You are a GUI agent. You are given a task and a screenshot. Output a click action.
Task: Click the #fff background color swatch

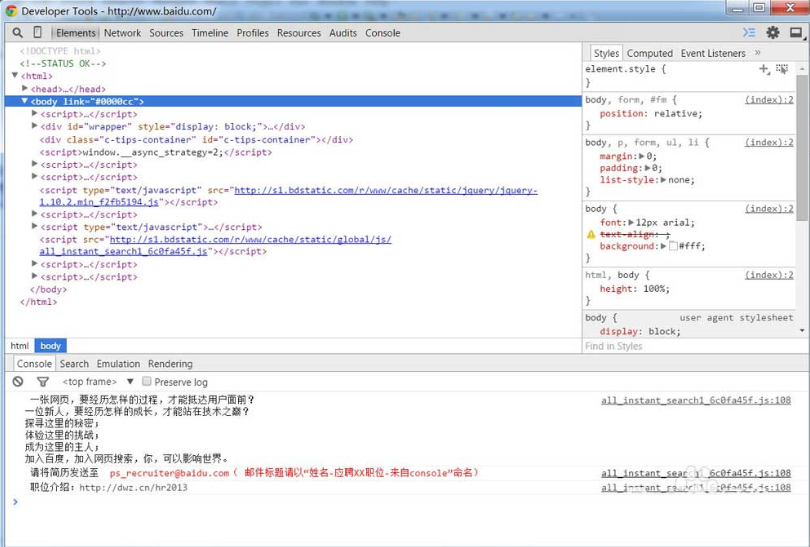[x=673, y=246]
